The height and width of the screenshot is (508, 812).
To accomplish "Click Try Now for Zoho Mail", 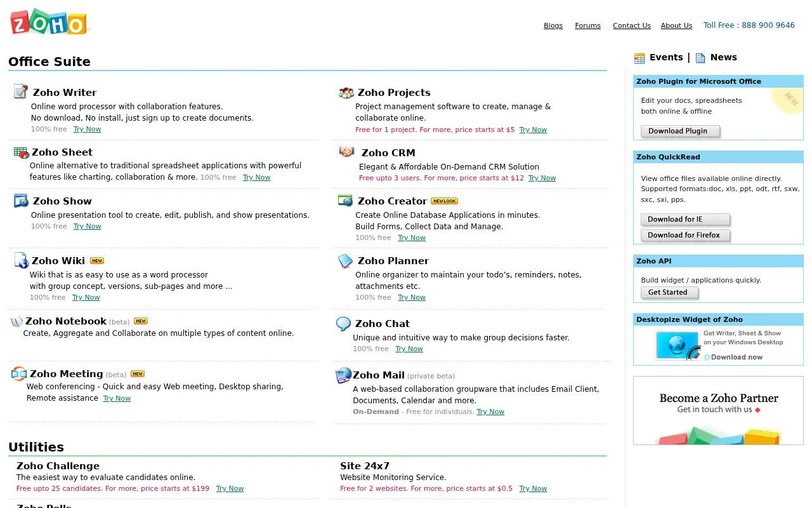I will [x=490, y=411].
